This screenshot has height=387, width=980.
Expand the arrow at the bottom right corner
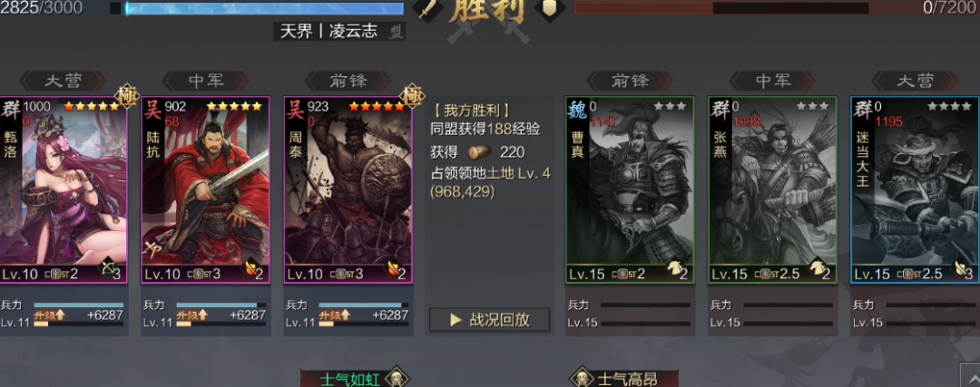click(970, 376)
